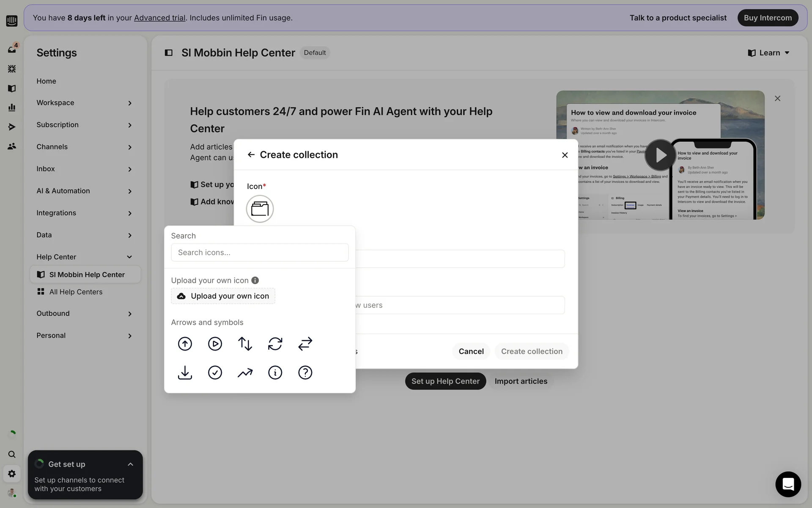Open Intercom messenger chat bubble

pyautogui.click(x=788, y=484)
